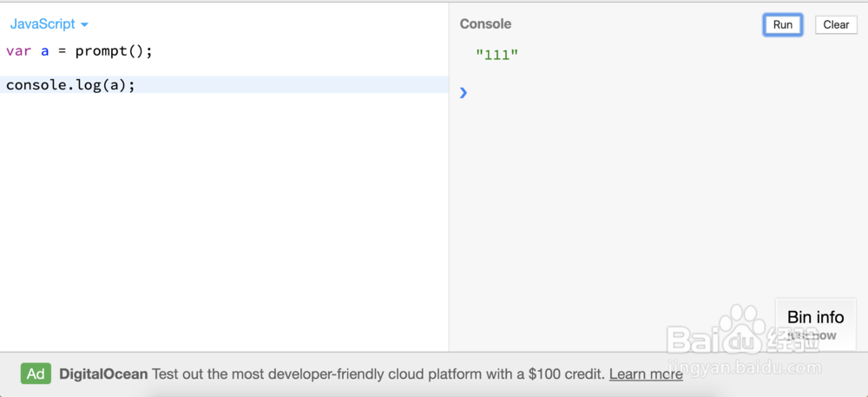Image resolution: width=868 pixels, height=397 pixels.
Task: Click the blank second line in editor
Action: point(174,68)
